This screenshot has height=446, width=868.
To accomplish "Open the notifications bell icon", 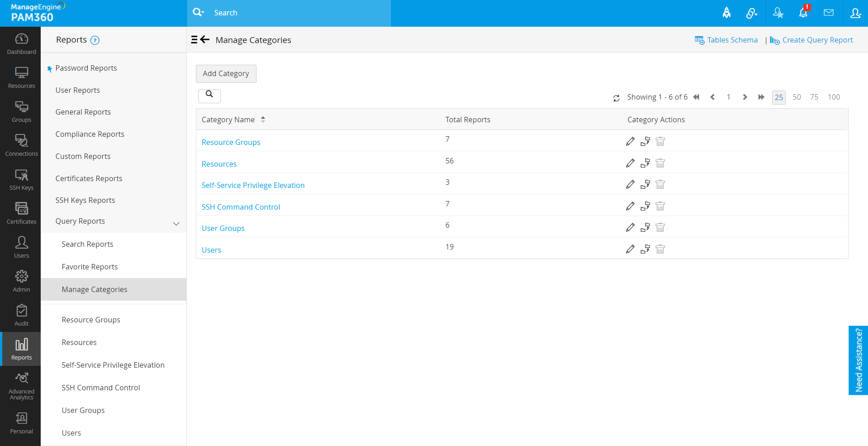I will (x=803, y=13).
